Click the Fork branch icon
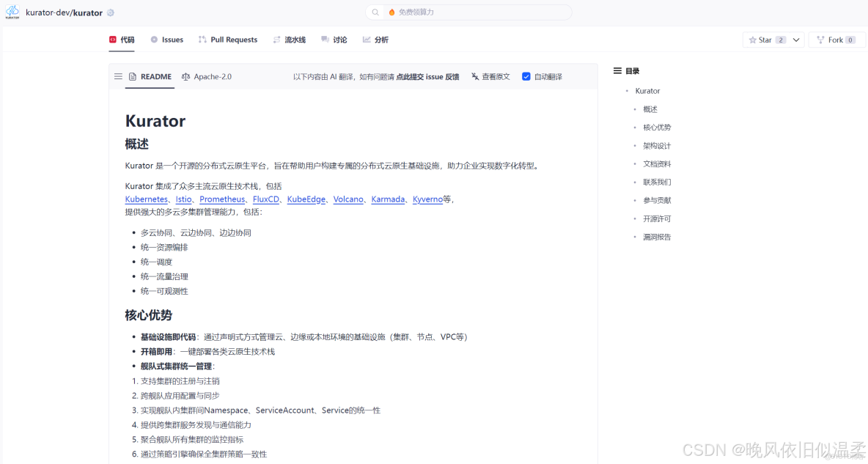The image size is (868, 464). click(x=823, y=40)
